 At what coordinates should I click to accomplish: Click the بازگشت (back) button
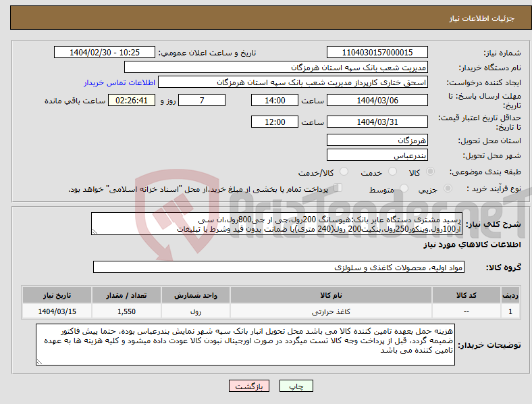point(249,386)
